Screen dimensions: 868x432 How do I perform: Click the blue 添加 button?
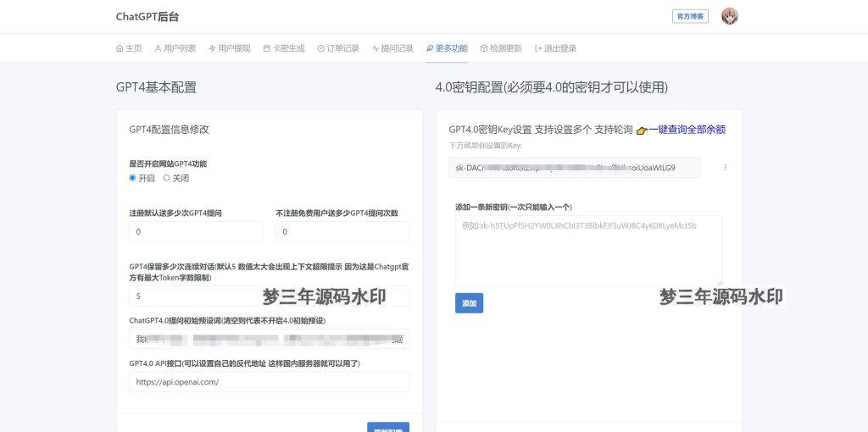[470, 303]
